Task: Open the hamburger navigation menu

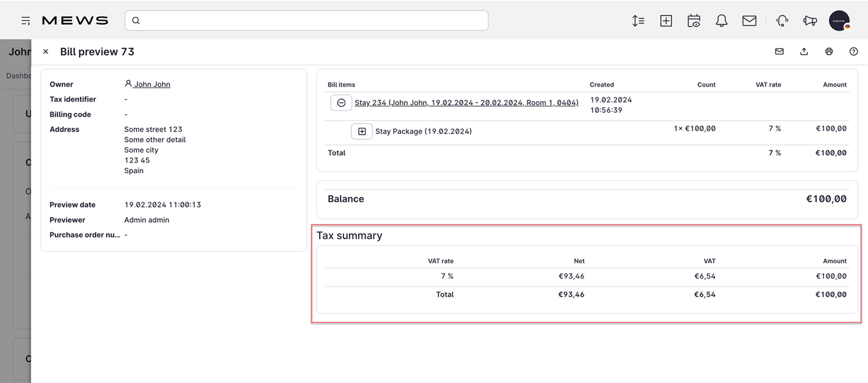Action: point(25,21)
